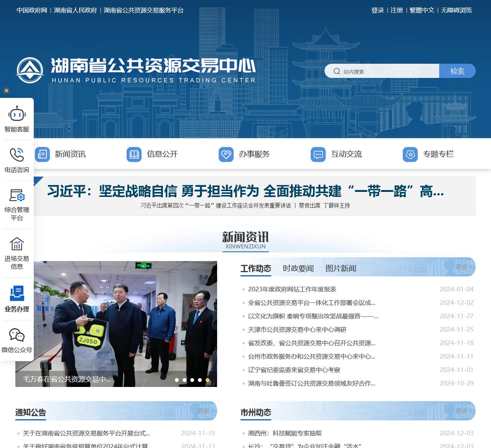Click 更多 in the 市州动态 section
Screen dimensions: 491x448
(462, 411)
